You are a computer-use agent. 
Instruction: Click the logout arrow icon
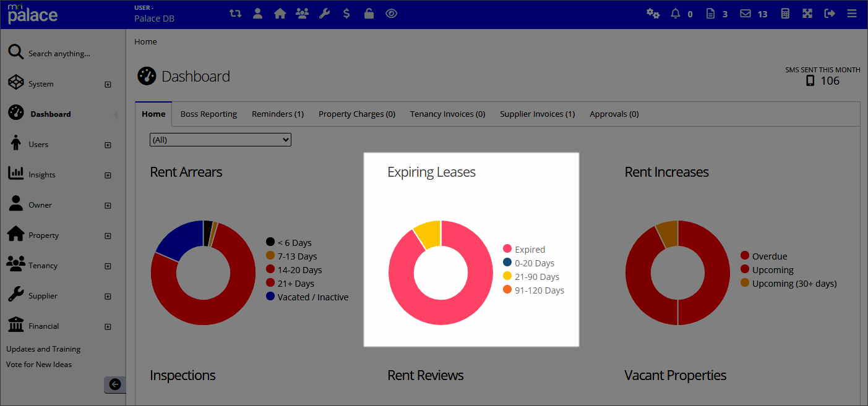830,13
